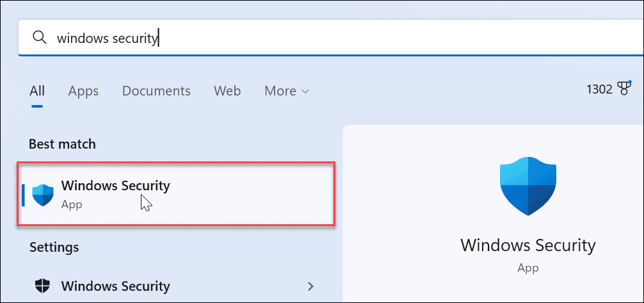644x303 pixels.
Task: Click the black shield icon under Settings
Action: 43,286
